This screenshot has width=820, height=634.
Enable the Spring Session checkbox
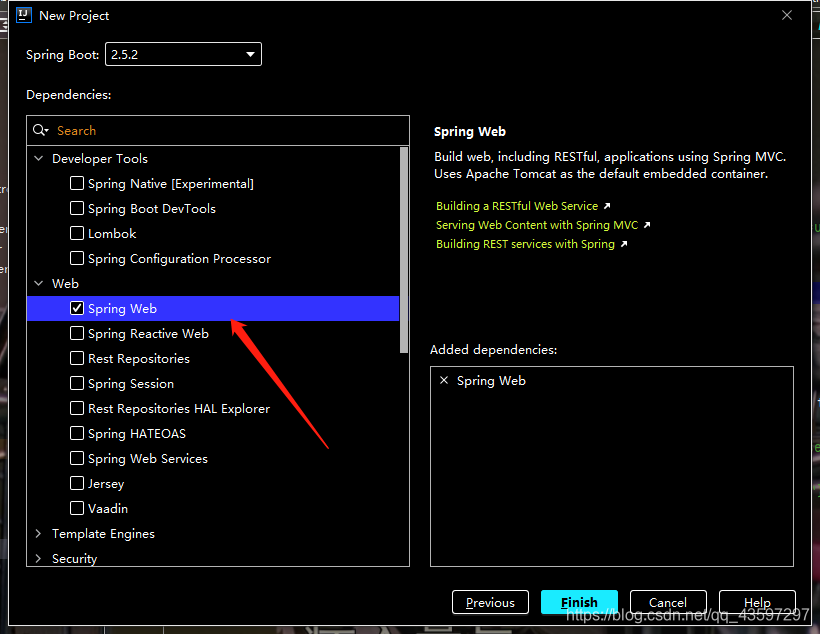77,383
